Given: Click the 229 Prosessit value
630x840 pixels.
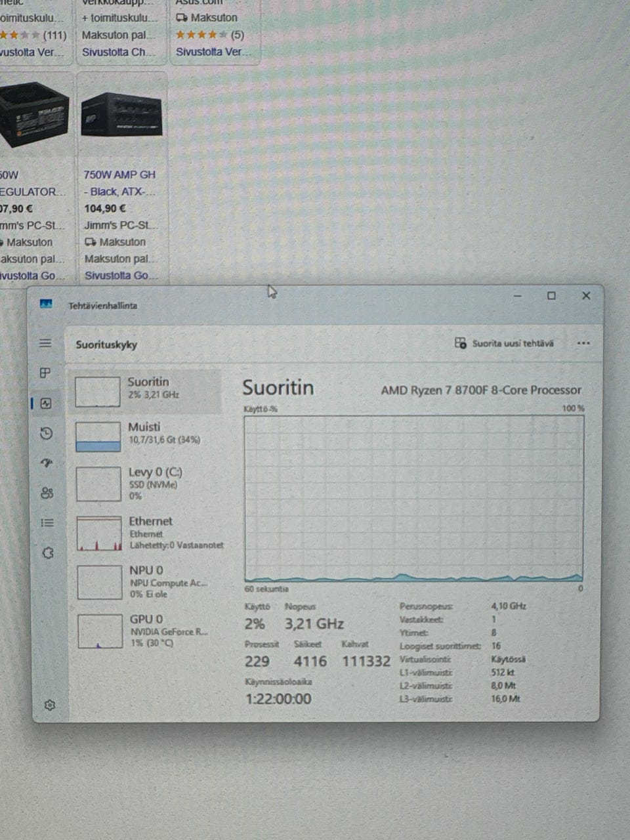Looking at the screenshot, I should tap(257, 661).
